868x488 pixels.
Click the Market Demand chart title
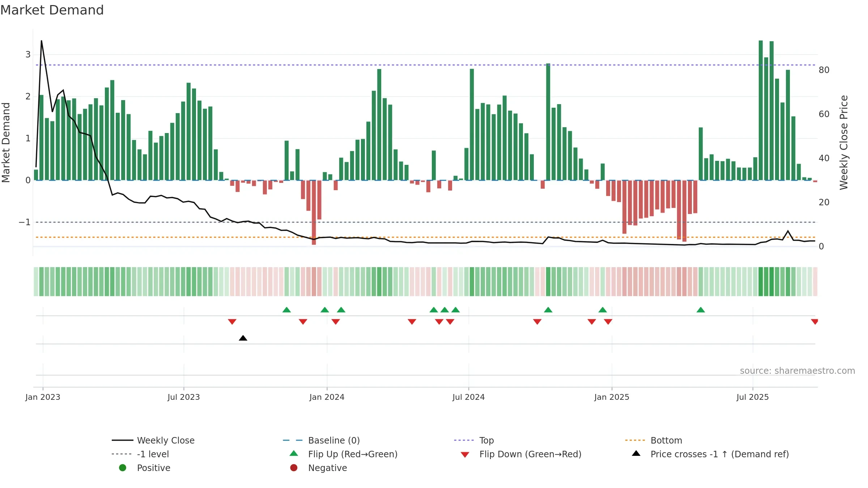52,10
